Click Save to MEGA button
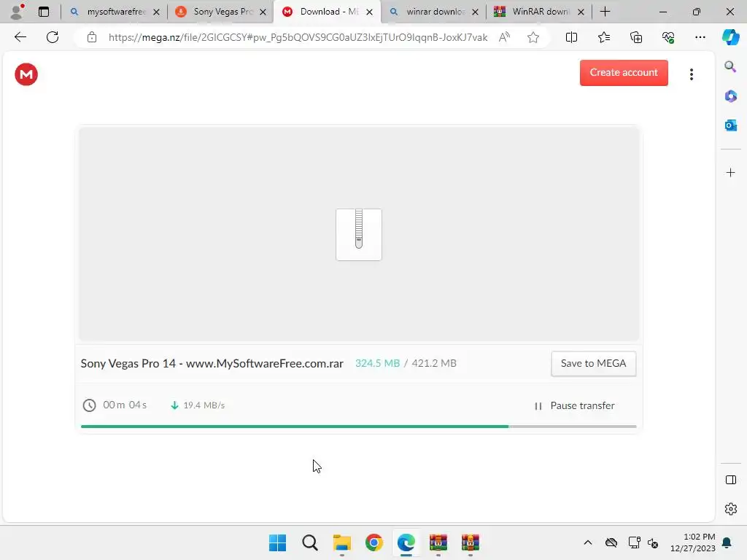Viewport: 747px width, 560px height. pyautogui.click(x=593, y=363)
